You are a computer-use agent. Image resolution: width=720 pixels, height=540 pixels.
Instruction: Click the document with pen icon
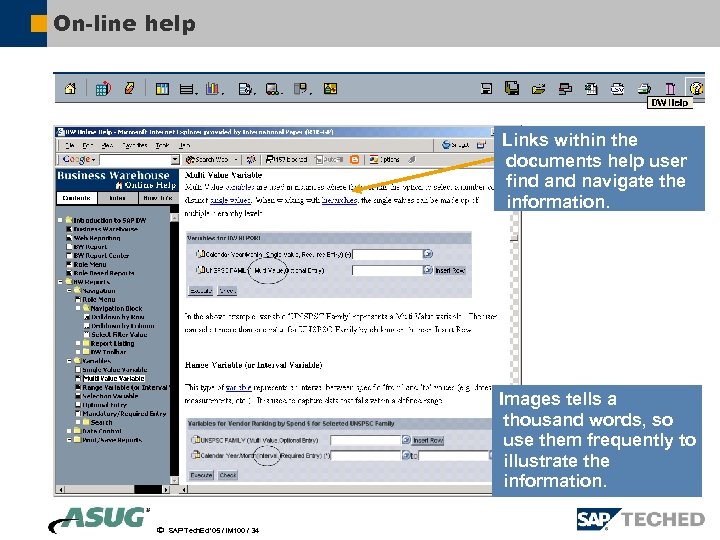point(245,89)
